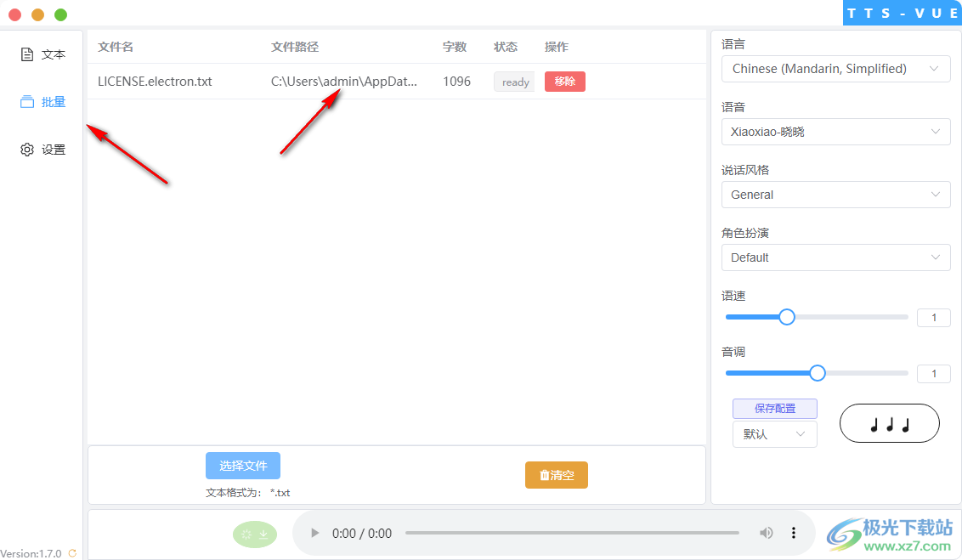
Task: Click the 移除 remove button for LICENSE.electron.txt
Action: (564, 82)
